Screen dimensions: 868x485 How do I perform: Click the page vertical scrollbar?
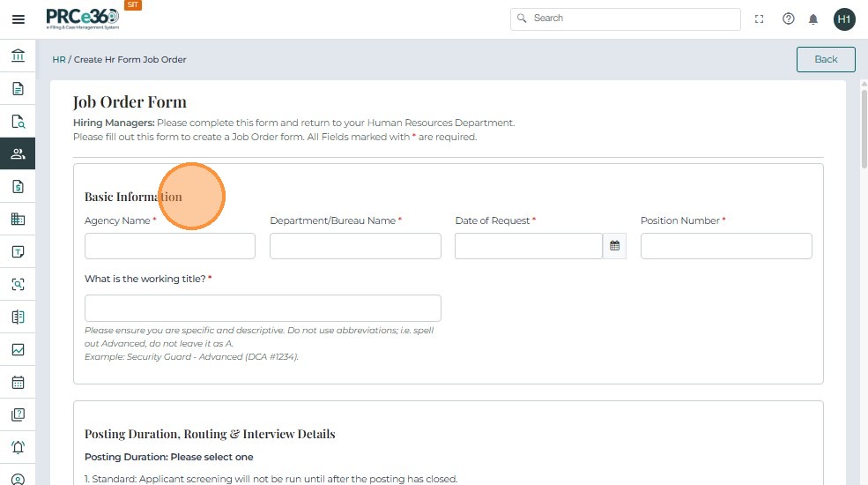pos(863,265)
